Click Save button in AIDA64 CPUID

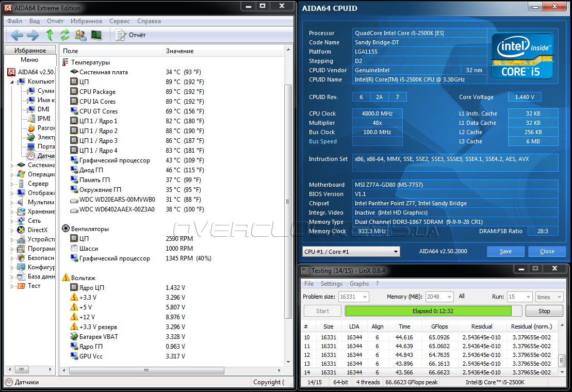pyautogui.click(x=505, y=252)
